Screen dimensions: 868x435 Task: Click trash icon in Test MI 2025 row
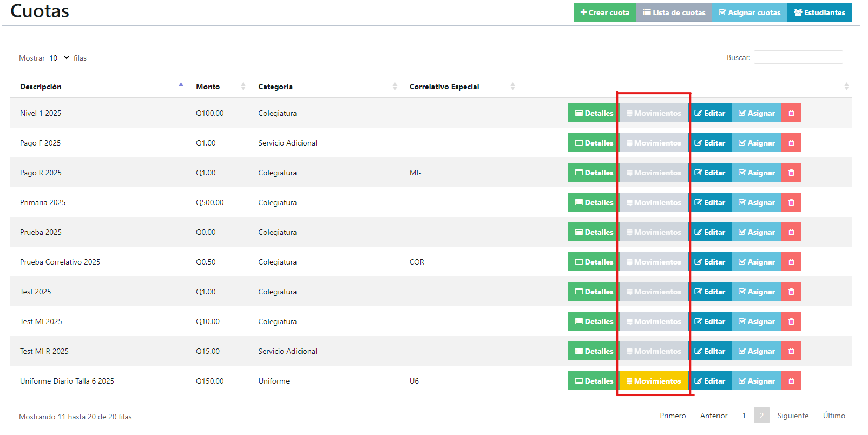pyautogui.click(x=791, y=321)
